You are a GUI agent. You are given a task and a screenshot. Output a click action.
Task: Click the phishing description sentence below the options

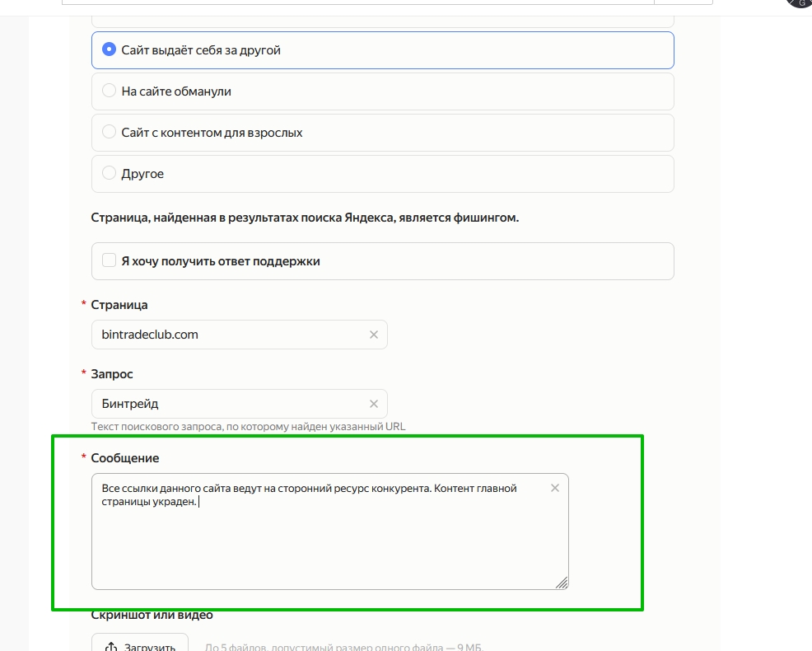tap(305, 218)
